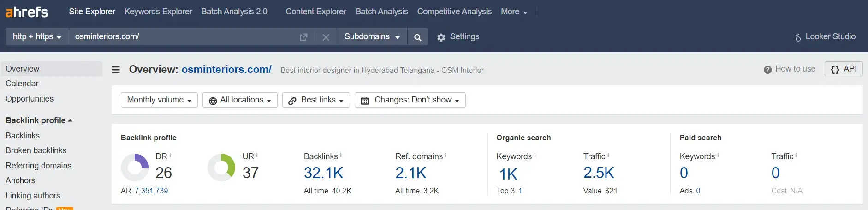The width and height of the screenshot is (868, 210).
Task: Select Calendar in sidebar
Action: pyautogui.click(x=22, y=84)
